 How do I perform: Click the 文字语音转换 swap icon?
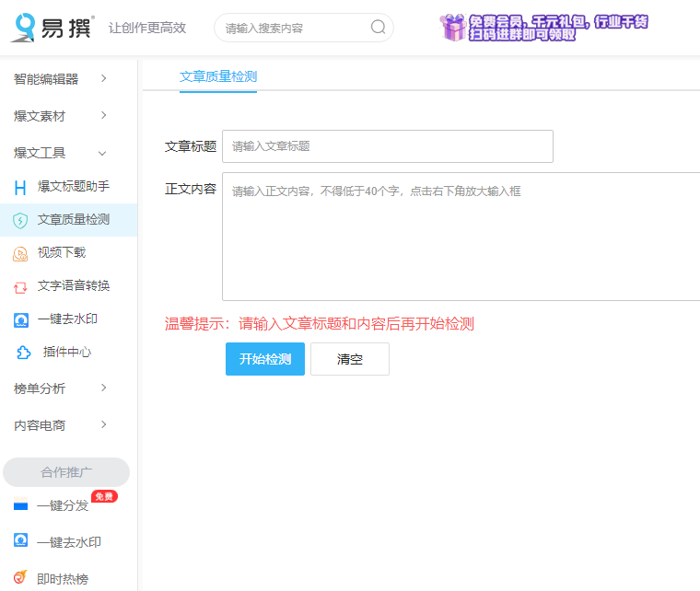[x=20, y=287]
